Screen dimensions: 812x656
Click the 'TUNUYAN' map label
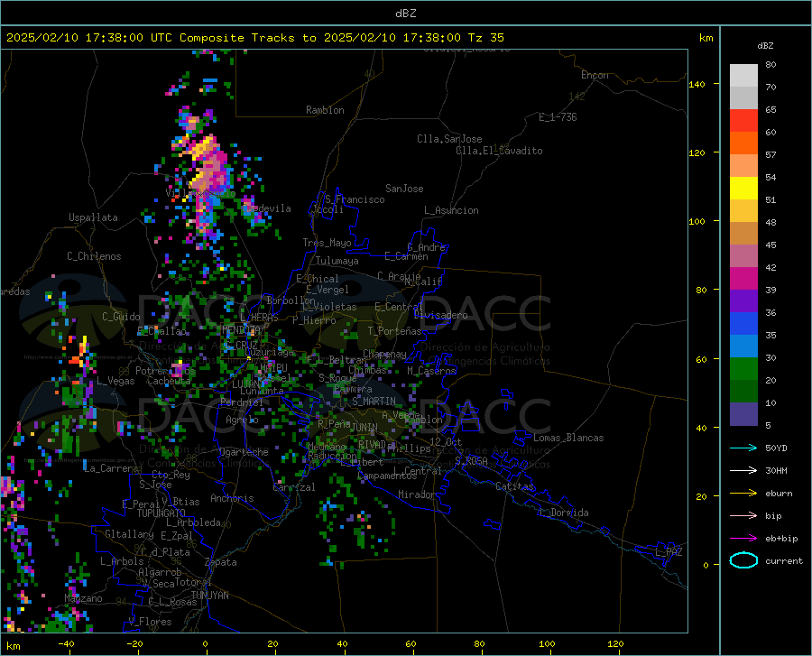point(209,595)
